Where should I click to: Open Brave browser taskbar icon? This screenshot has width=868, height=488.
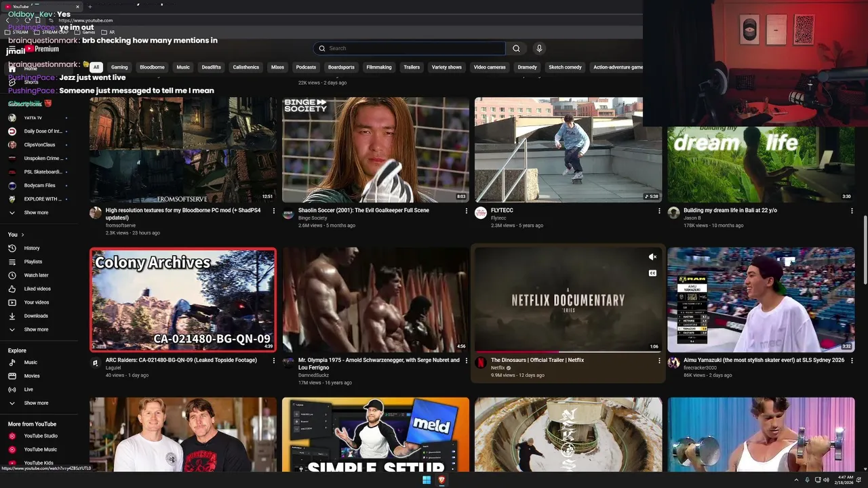click(x=441, y=480)
